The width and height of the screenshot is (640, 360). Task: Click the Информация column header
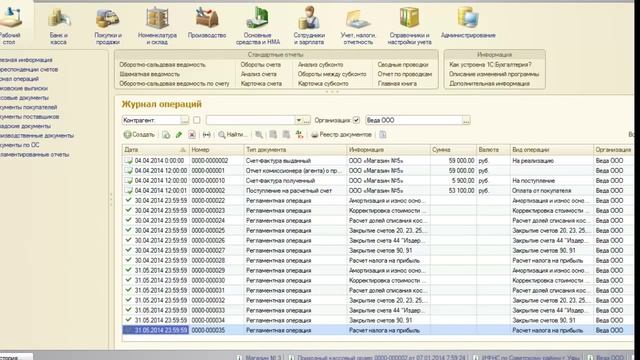(388, 150)
